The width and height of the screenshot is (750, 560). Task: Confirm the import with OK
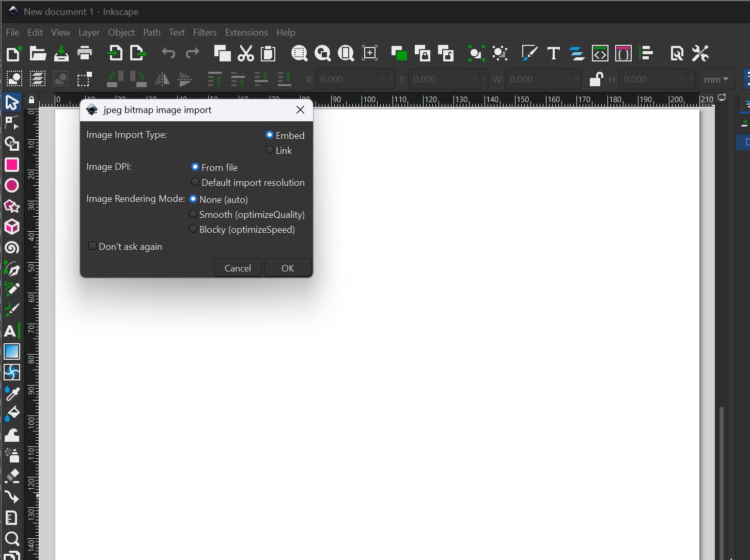(x=287, y=267)
